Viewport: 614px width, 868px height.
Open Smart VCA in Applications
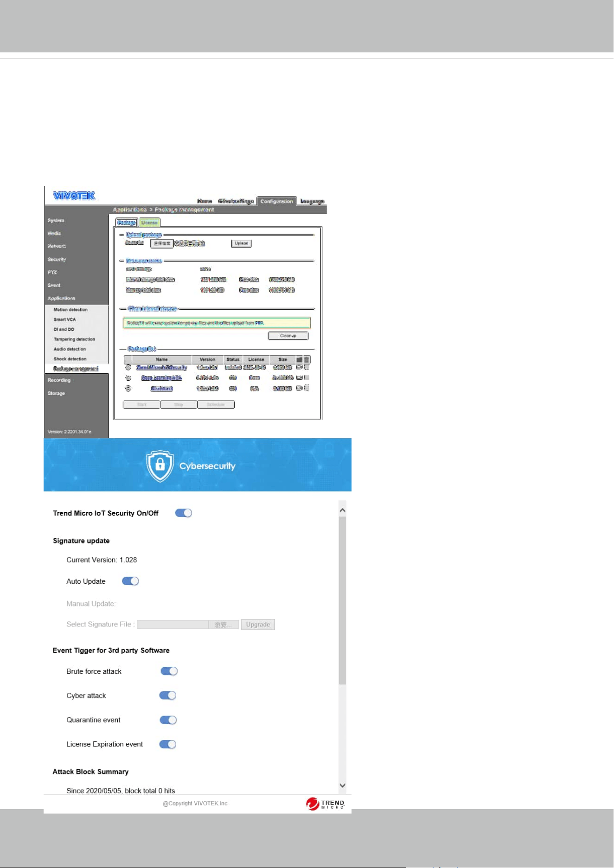[x=65, y=319]
